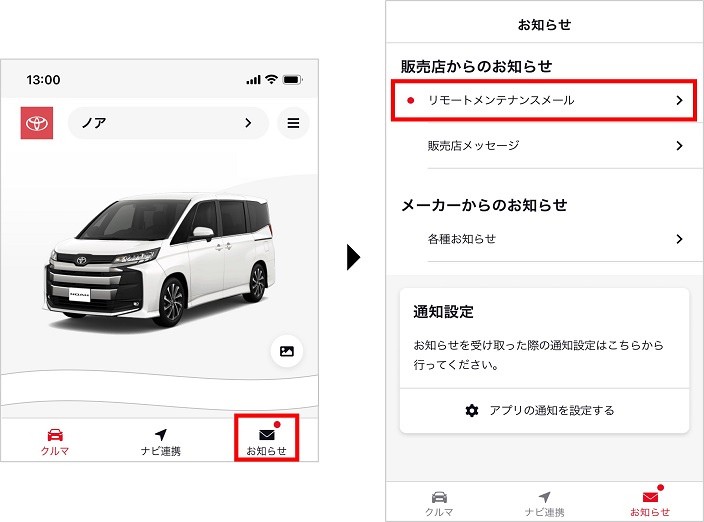
Task: Select the ナビ連携 tab in right screen
Action: pyautogui.click(x=545, y=504)
